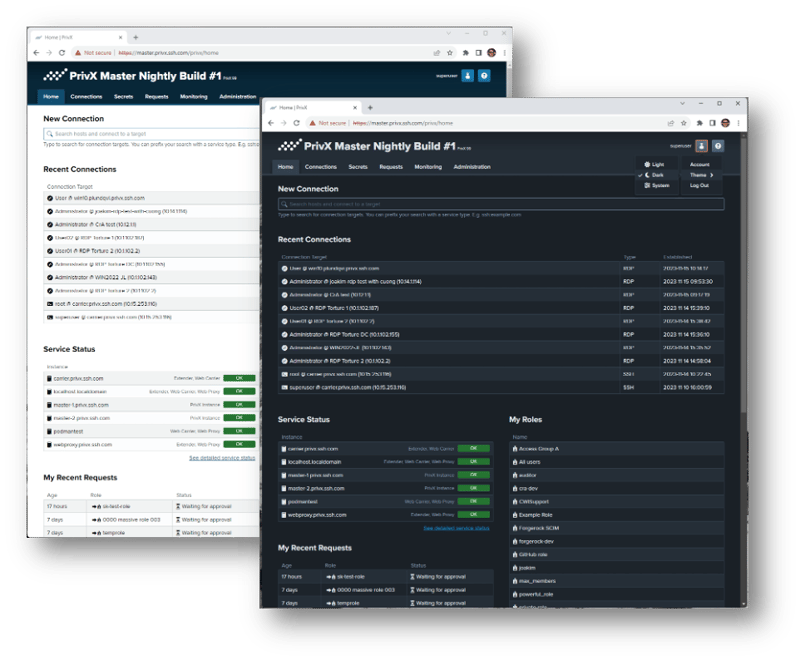
Task: Click the user icon in light-theme window
Action: point(467,75)
